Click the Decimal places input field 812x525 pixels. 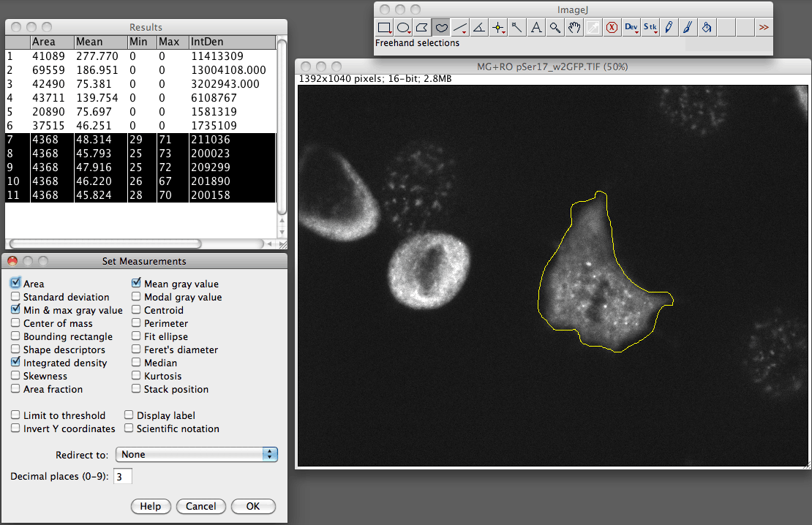[x=122, y=477]
